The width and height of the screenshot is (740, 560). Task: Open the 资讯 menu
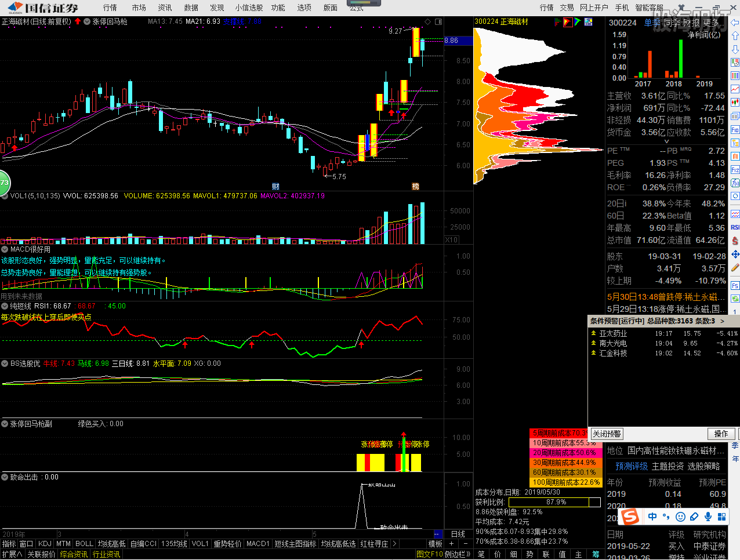(x=165, y=8)
